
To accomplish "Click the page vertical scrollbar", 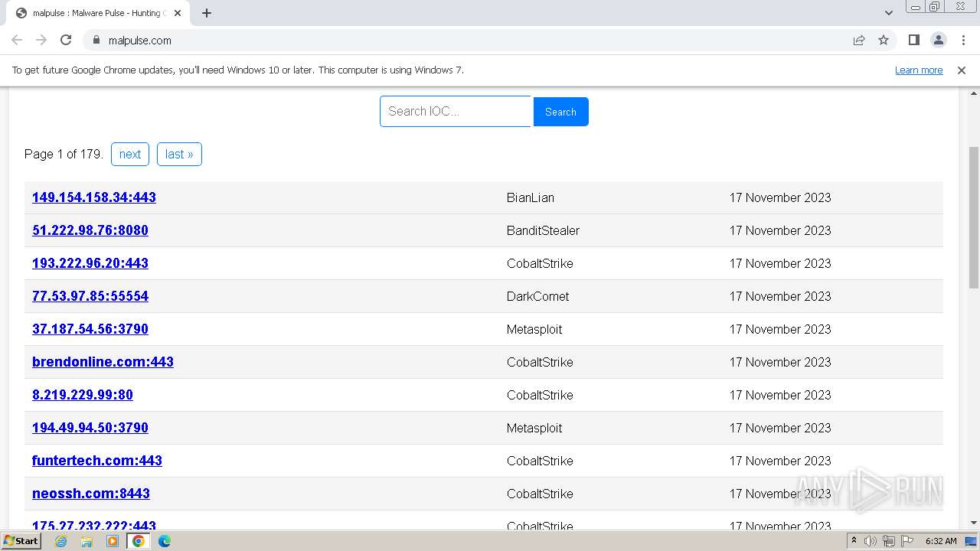I will (974, 217).
